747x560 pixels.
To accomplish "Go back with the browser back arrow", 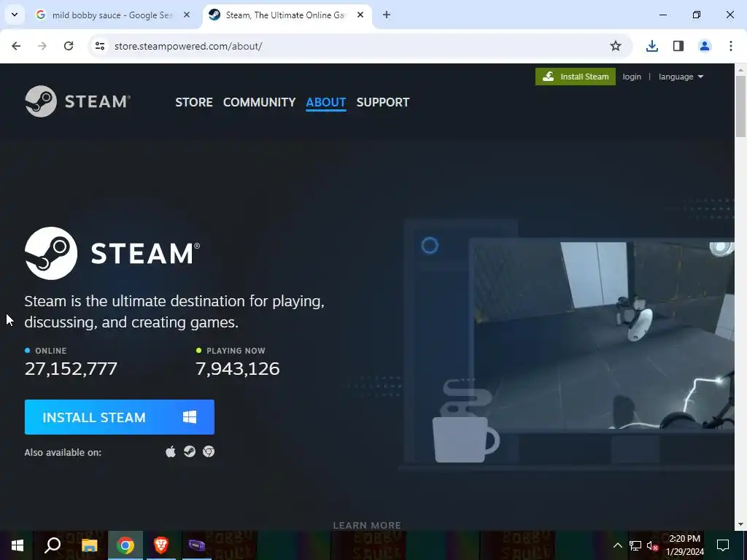I will [16, 46].
